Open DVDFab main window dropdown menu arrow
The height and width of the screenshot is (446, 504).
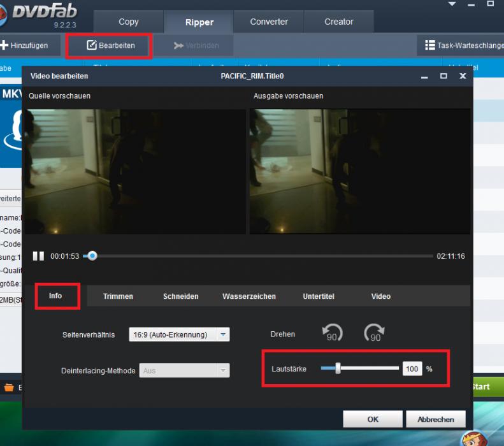tap(452, 4)
